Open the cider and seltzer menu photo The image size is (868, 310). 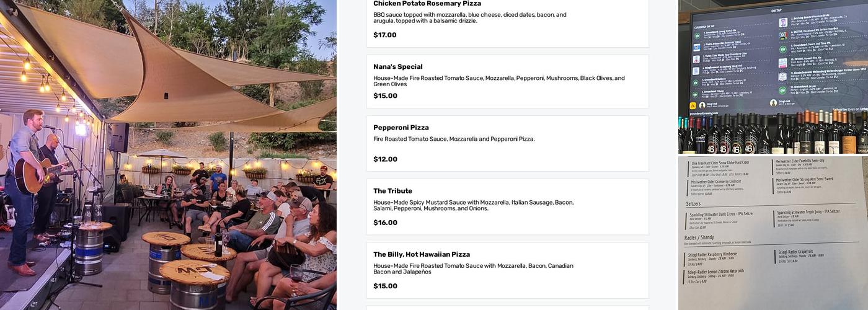point(773,233)
